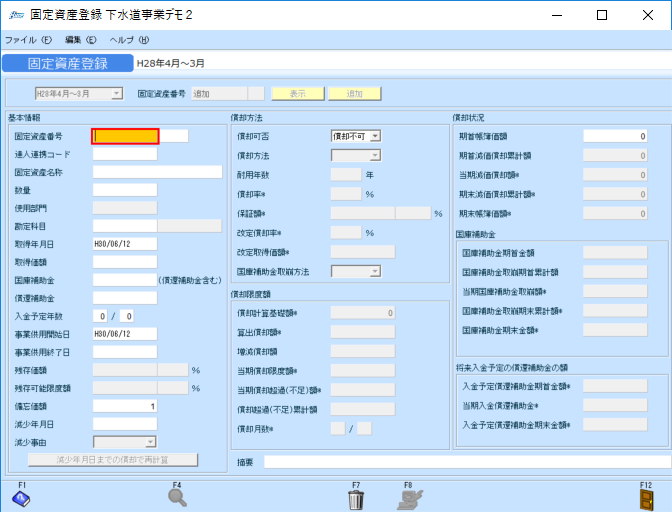Click the 達人連携コード input field
Viewport: 672px width, 512px height.
(x=125, y=154)
